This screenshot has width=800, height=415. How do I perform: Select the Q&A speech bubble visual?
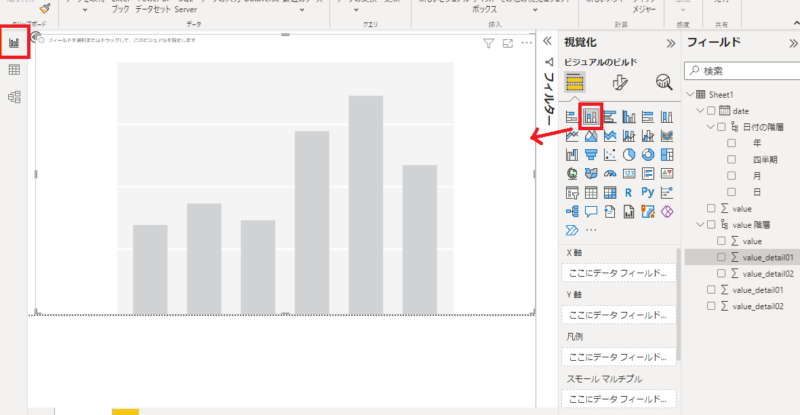591,211
